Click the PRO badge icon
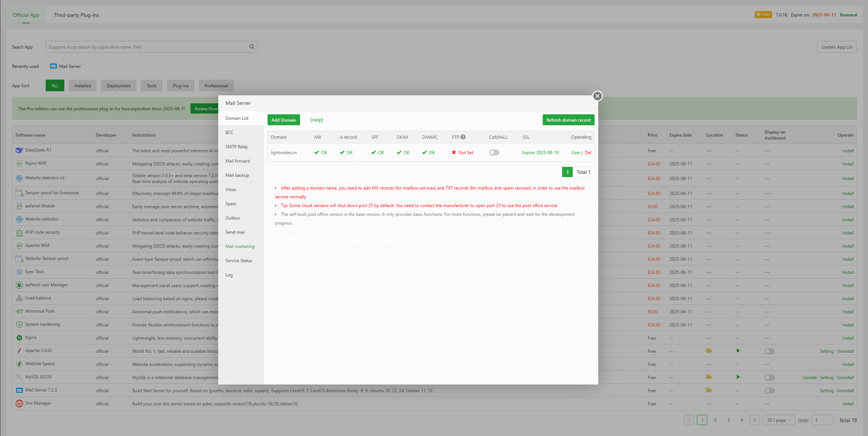The width and height of the screenshot is (868, 436). click(x=763, y=15)
